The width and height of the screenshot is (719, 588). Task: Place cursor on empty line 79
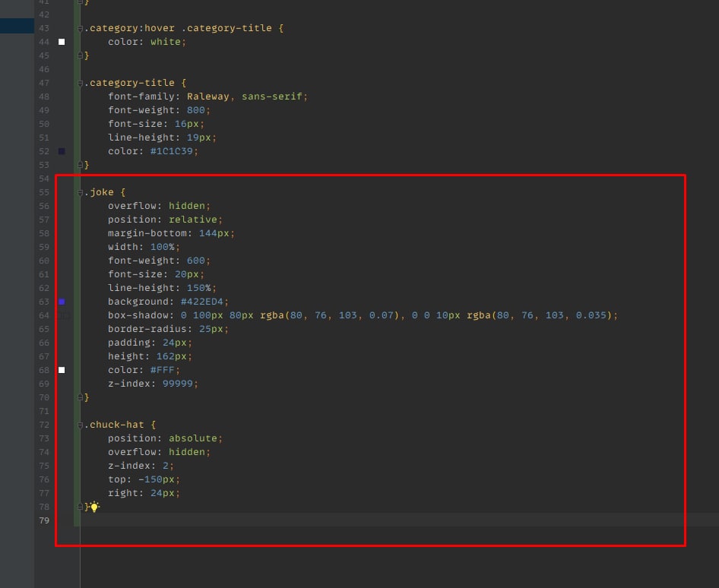(399, 520)
